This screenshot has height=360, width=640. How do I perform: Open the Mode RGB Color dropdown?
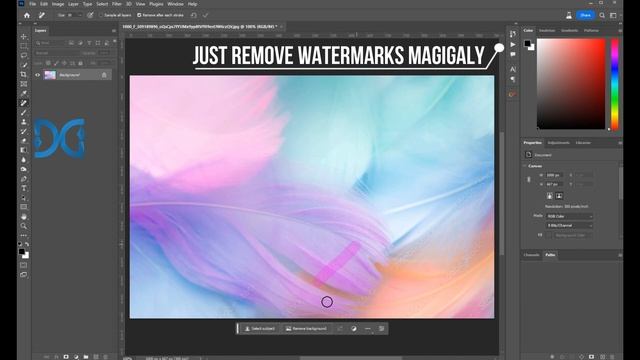tap(569, 216)
